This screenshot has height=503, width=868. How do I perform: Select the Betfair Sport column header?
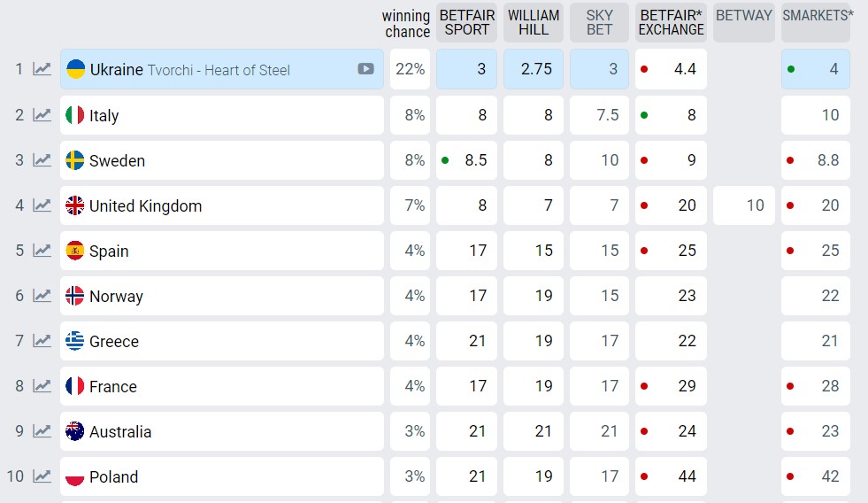[466, 23]
